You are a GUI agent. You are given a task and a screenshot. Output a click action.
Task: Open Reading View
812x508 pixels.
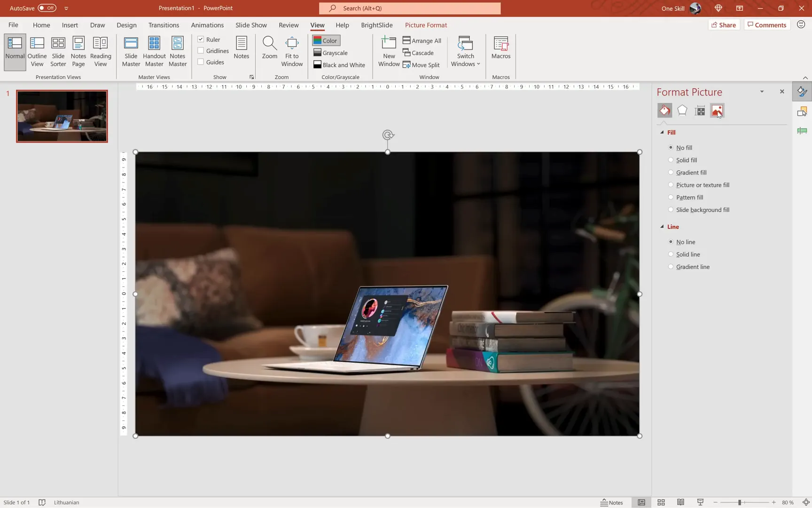pos(100,52)
